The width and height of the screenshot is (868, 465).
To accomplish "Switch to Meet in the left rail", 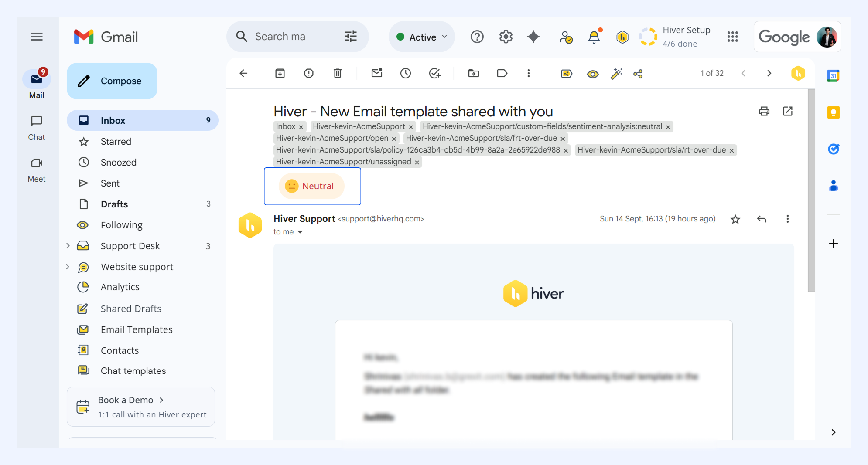I will tap(37, 170).
